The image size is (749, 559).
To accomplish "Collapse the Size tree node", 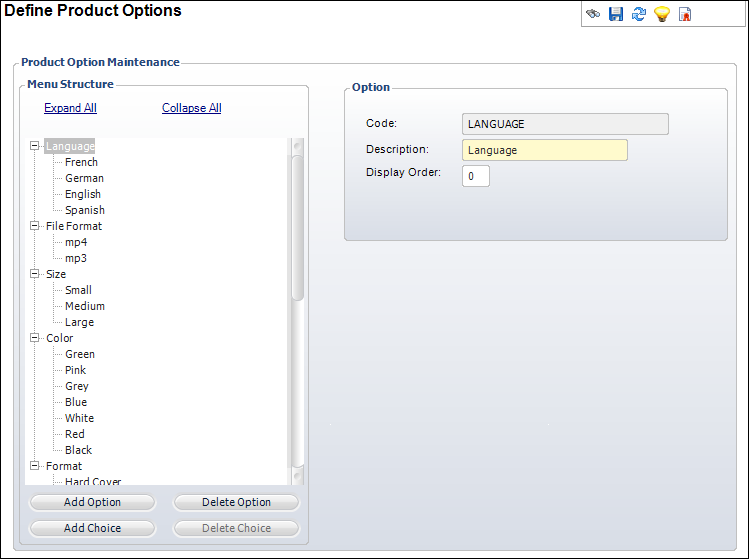I will (34, 274).
